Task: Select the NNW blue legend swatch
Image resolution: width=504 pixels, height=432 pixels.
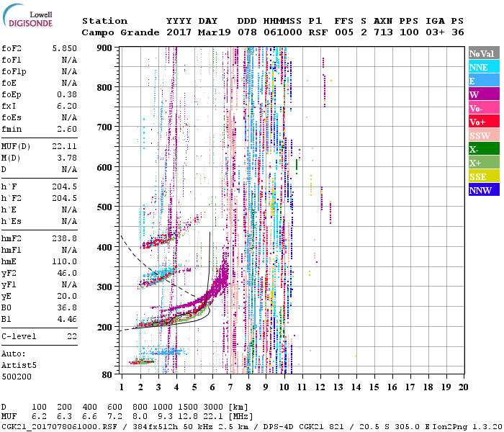Action: coord(484,190)
